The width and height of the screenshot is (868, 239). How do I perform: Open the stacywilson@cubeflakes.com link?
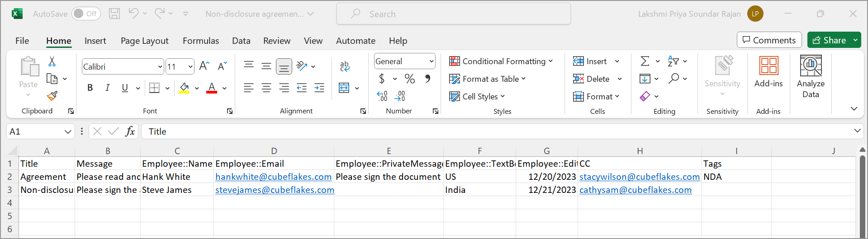639,177
